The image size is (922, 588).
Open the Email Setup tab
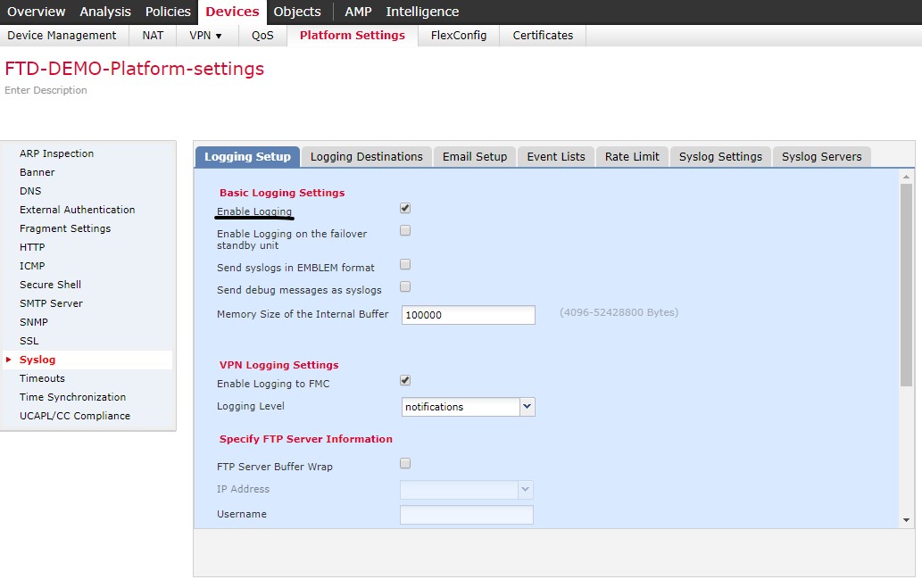click(474, 156)
